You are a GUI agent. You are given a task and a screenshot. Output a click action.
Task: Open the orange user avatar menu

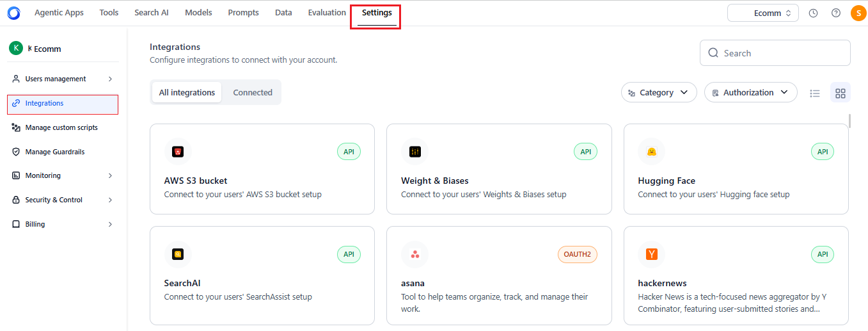[x=858, y=13]
